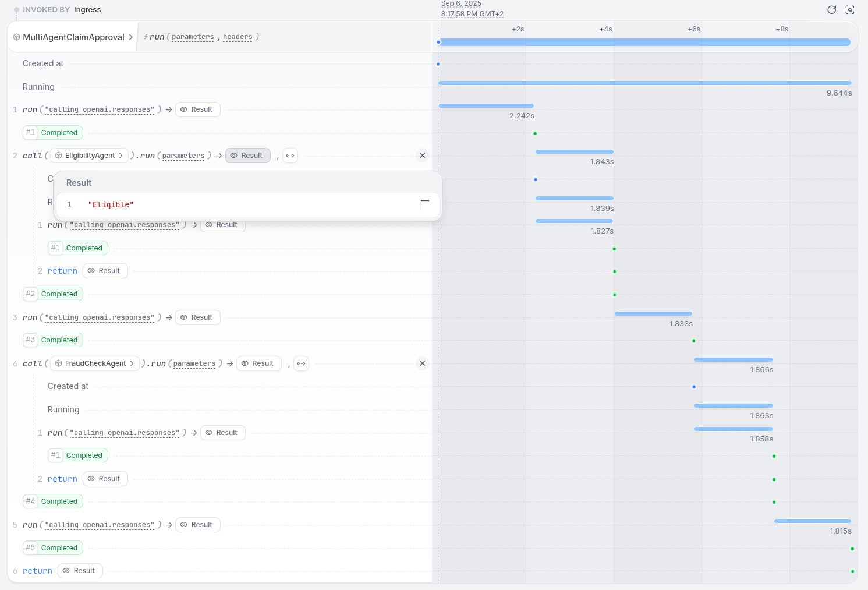Collapse the Eligible result popup with minus button

[425, 200]
